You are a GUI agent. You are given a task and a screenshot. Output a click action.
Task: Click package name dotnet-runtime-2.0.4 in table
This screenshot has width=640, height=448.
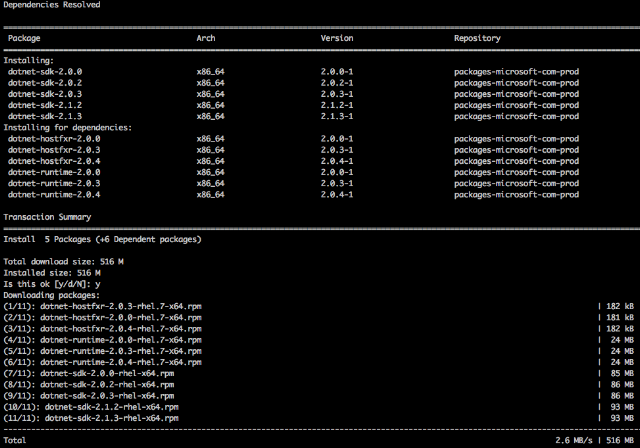[54, 195]
